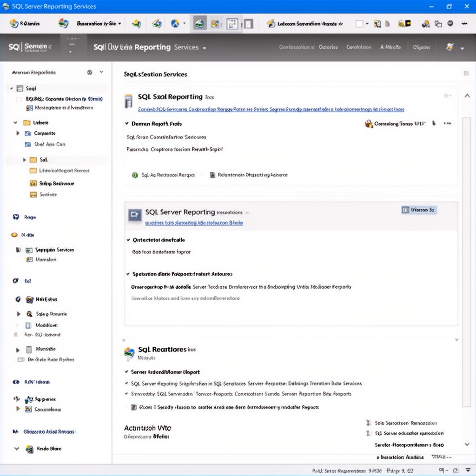Expand the Socuoalisose tree node
Image resolution: width=476 pixels, height=476 pixels.
tap(18, 409)
